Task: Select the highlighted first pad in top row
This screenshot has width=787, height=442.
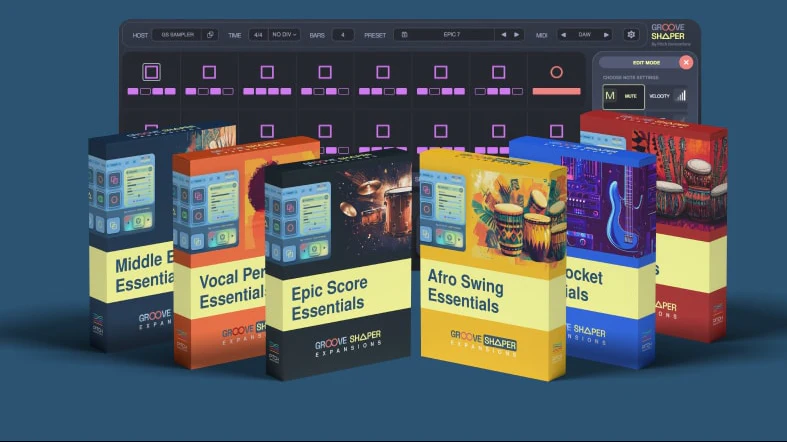Action: pos(151,72)
